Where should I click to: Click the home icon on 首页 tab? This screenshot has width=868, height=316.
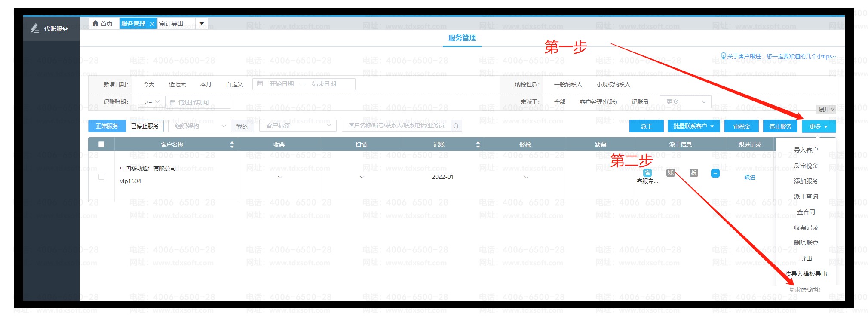click(x=95, y=24)
